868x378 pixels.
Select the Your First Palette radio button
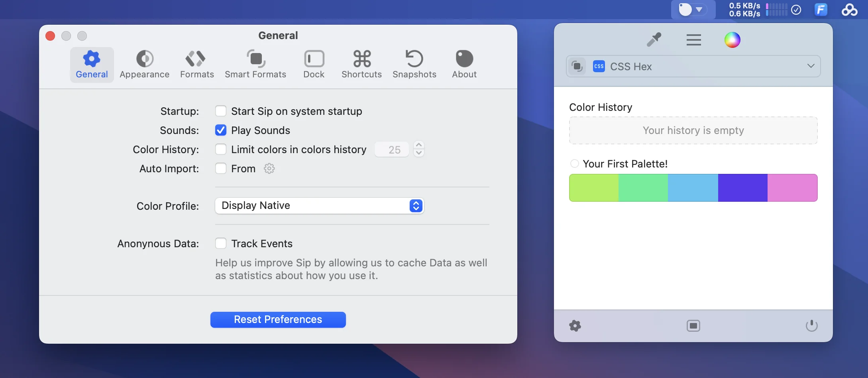pos(574,163)
